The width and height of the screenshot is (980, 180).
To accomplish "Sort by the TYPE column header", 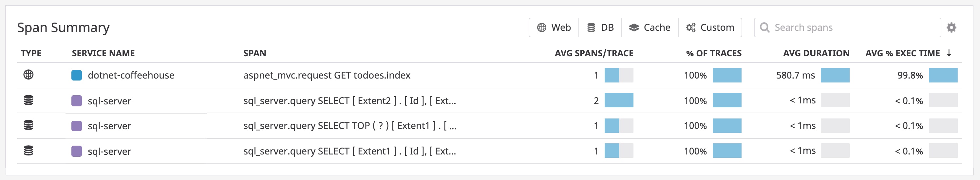I will tap(31, 53).
